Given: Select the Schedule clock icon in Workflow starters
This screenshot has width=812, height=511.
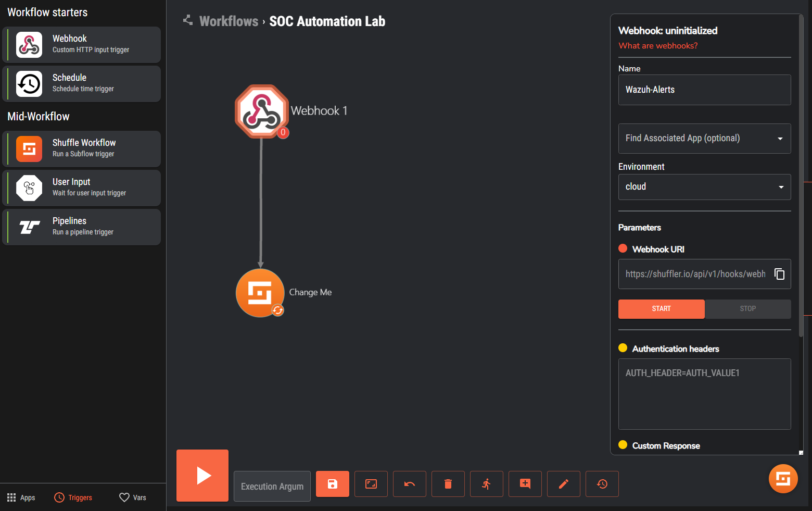Looking at the screenshot, I should tap(29, 84).
